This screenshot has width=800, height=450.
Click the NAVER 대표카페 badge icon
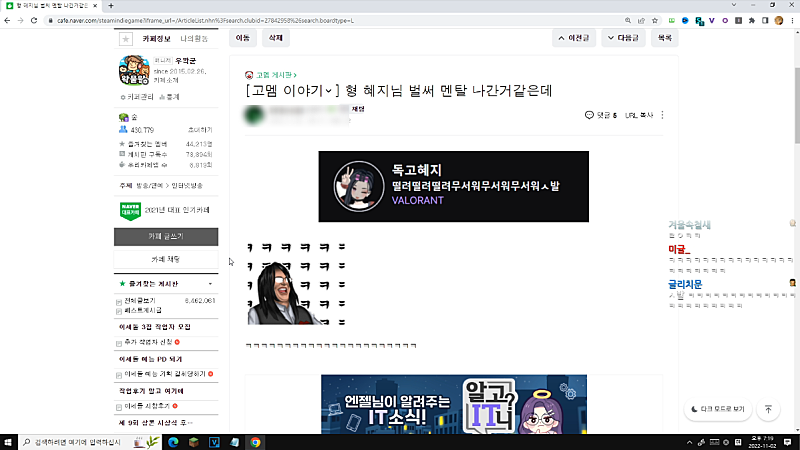[130, 210]
